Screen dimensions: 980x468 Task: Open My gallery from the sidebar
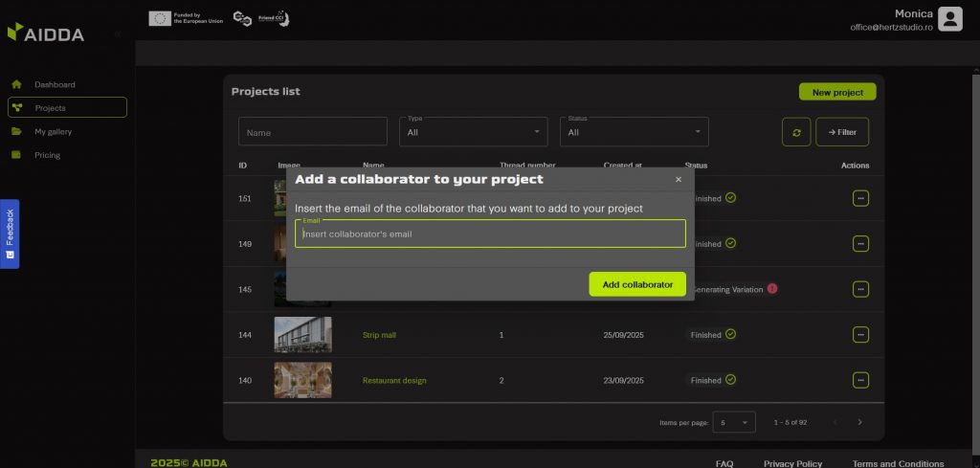click(x=53, y=132)
